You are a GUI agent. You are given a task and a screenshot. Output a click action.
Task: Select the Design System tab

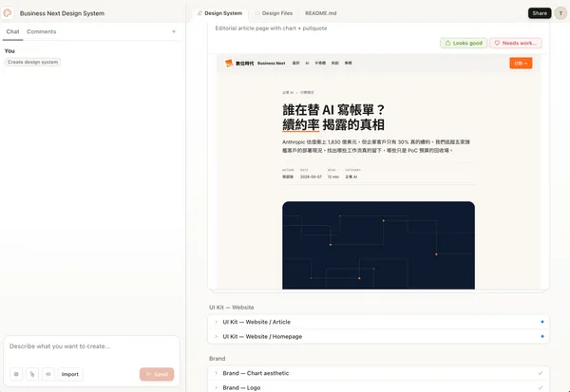(220, 13)
